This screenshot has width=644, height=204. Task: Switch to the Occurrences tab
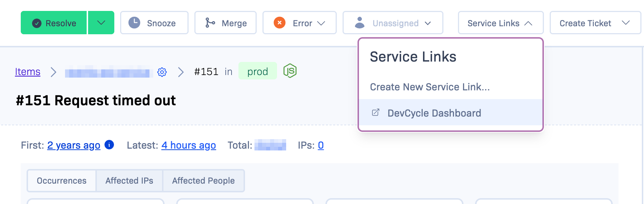62,181
